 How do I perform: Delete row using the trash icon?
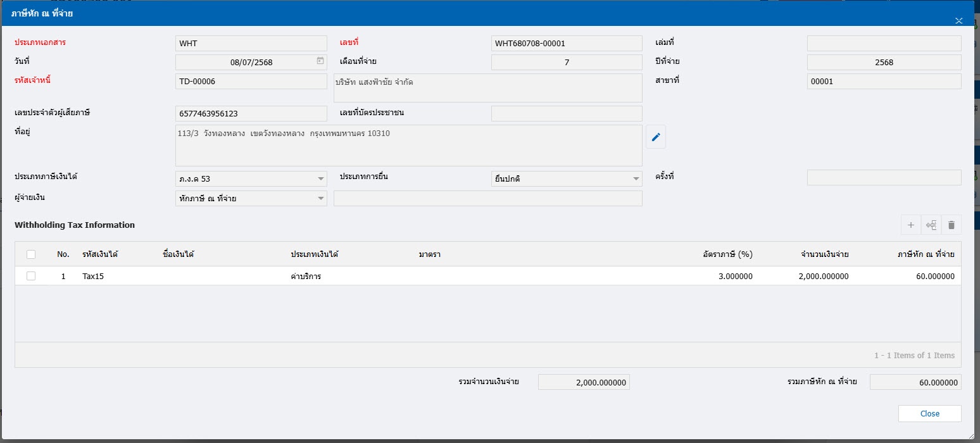click(x=951, y=225)
